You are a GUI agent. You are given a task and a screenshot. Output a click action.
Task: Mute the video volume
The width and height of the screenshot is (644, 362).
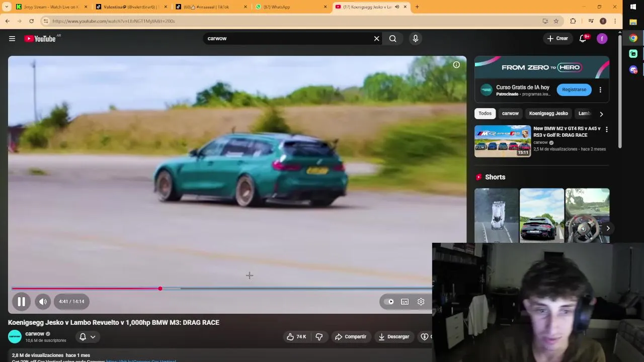pyautogui.click(x=43, y=302)
